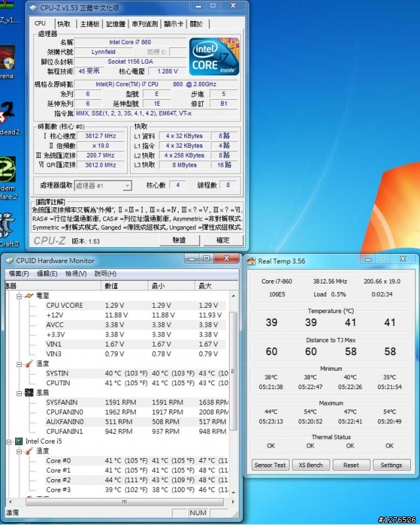Click the Intel Core i5 chip icon
The width and height of the screenshot is (420, 525).
click(x=19, y=441)
